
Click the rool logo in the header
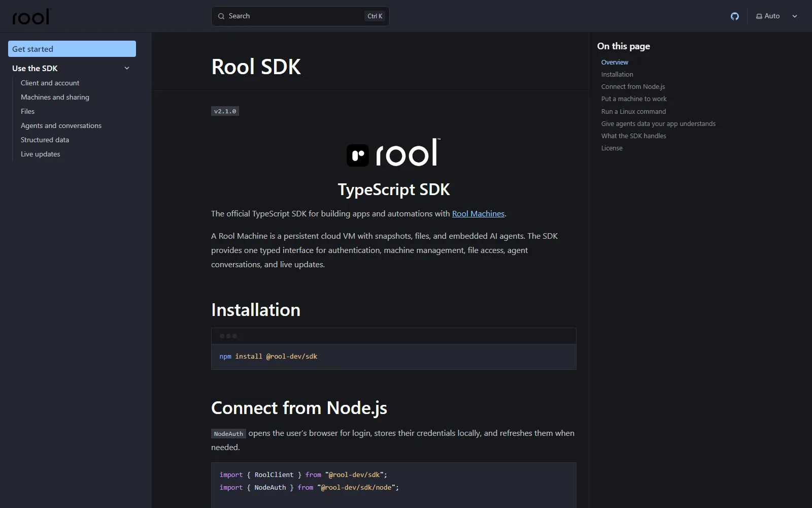click(x=31, y=16)
